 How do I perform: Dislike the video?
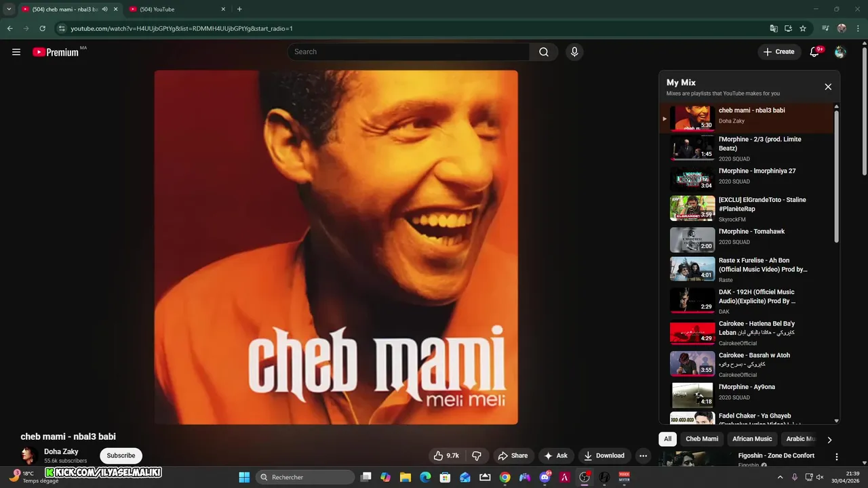(x=477, y=456)
